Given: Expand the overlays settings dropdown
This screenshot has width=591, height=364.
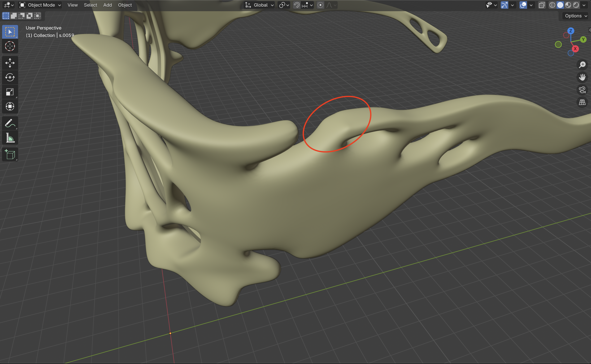Looking at the screenshot, I should [x=531, y=5].
